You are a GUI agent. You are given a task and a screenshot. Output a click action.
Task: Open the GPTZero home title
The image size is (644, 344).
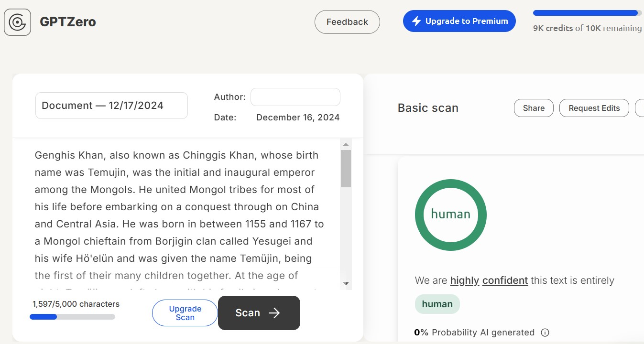click(x=68, y=22)
